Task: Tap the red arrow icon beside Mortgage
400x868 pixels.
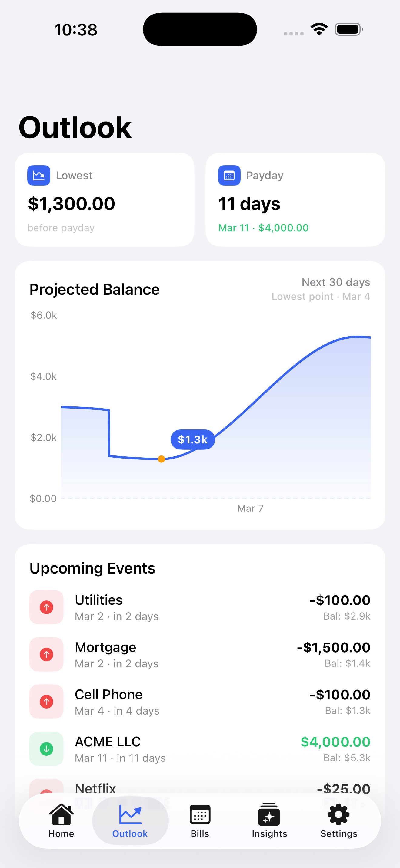Action: click(x=47, y=654)
